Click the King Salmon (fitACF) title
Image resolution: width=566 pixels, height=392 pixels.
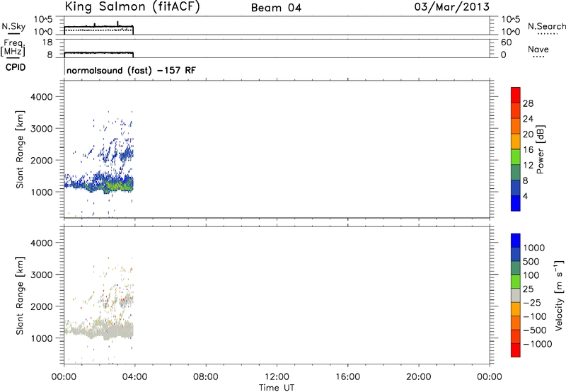click(x=132, y=7)
